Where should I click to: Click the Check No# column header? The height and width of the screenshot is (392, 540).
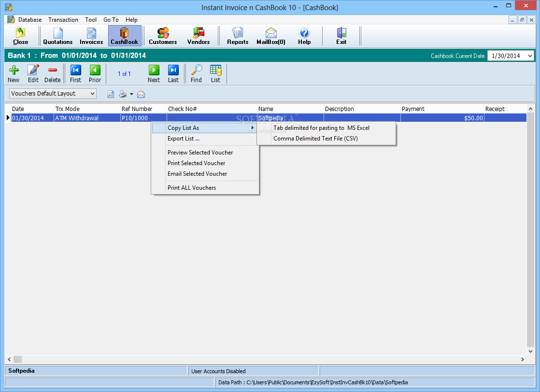point(212,109)
